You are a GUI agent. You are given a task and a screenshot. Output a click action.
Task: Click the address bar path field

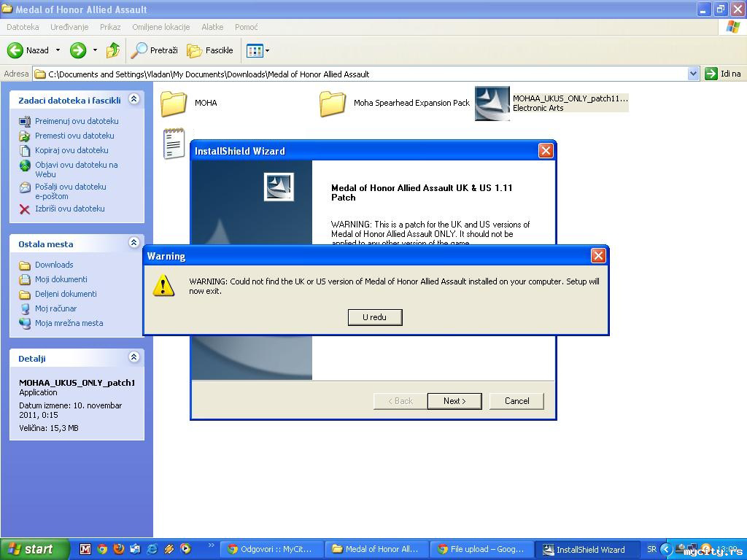(x=360, y=74)
